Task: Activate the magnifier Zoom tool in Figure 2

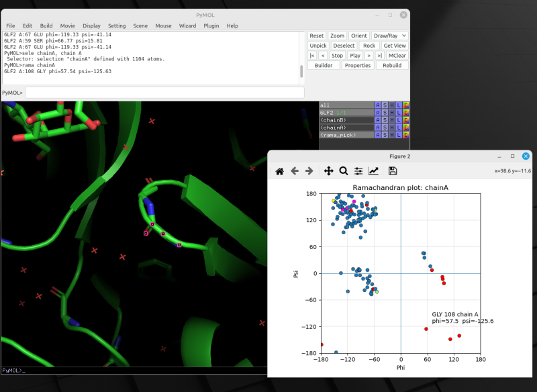Action: [344, 171]
